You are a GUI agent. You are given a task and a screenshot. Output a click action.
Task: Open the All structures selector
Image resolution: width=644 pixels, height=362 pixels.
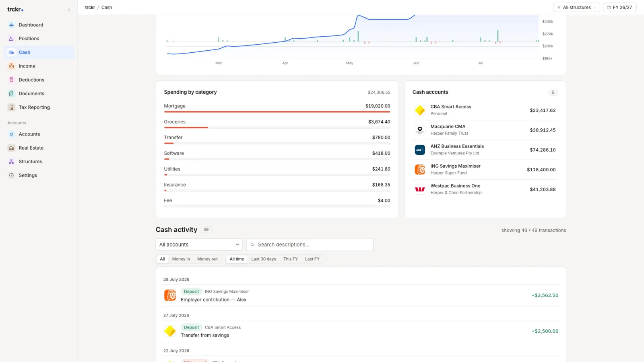576,8
